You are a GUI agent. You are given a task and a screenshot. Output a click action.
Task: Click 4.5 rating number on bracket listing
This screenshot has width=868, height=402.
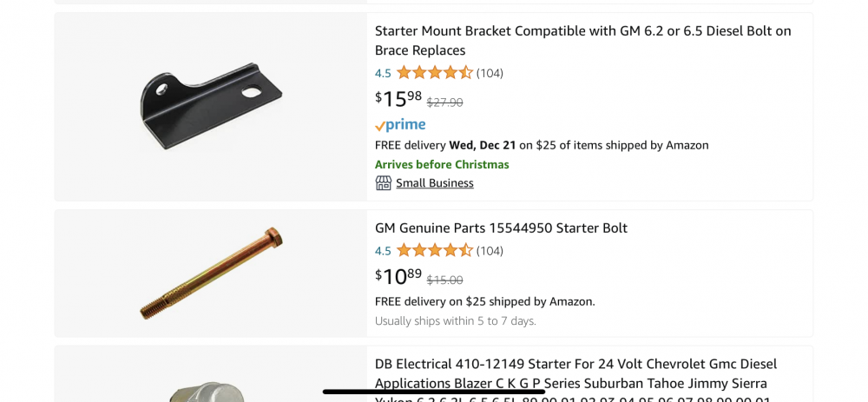click(x=383, y=73)
